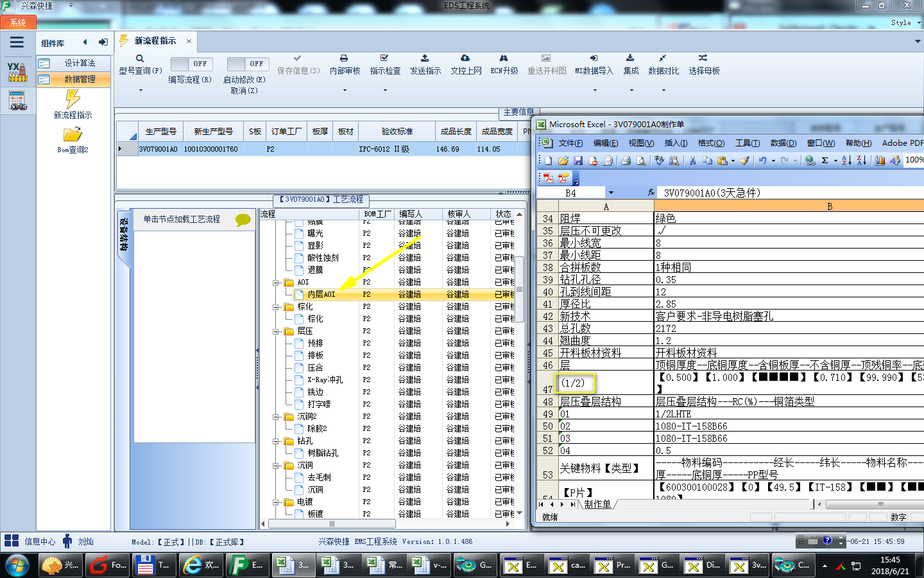Click the 文控上网 cloud icon
Image resolution: width=924 pixels, height=578 pixels.
click(x=465, y=58)
